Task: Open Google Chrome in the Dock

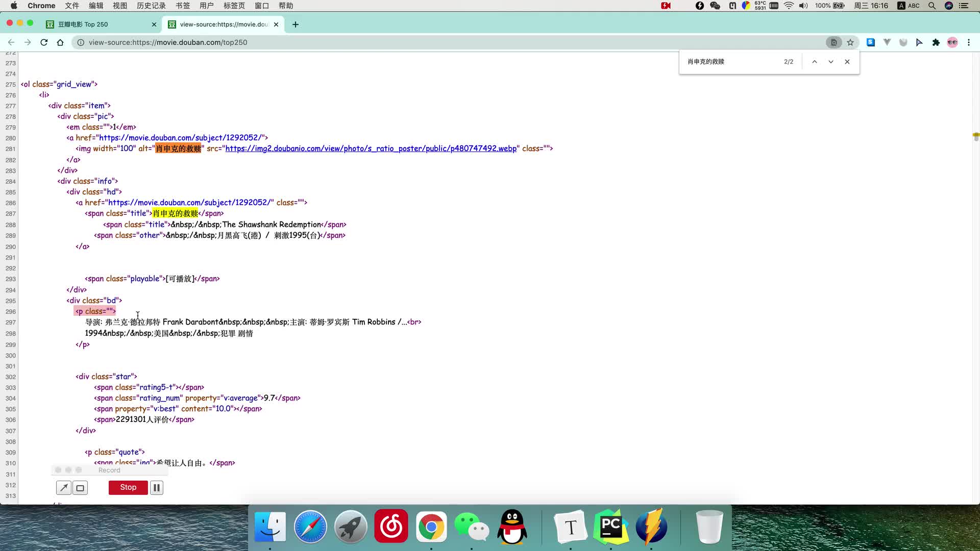Action: (431, 527)
